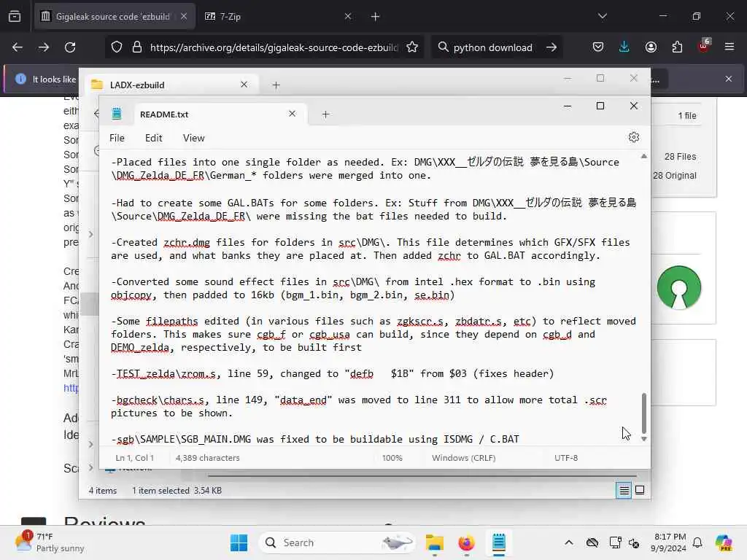Open File Explorer from taskbar

coord(435,542)
